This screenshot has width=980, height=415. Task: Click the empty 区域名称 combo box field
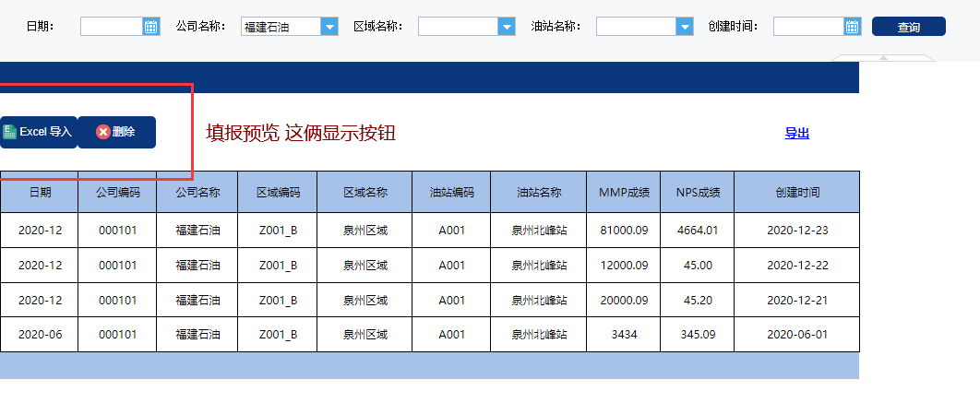point(459,26)
